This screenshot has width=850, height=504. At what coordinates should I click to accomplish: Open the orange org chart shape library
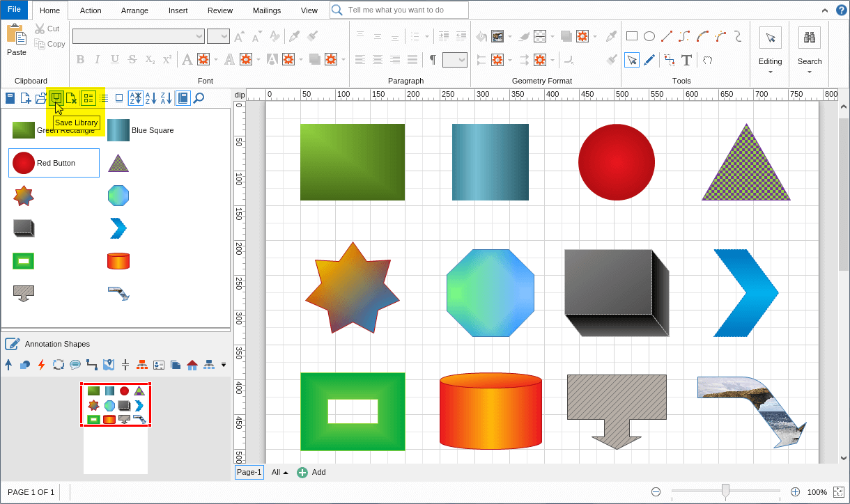pos(142,364)
